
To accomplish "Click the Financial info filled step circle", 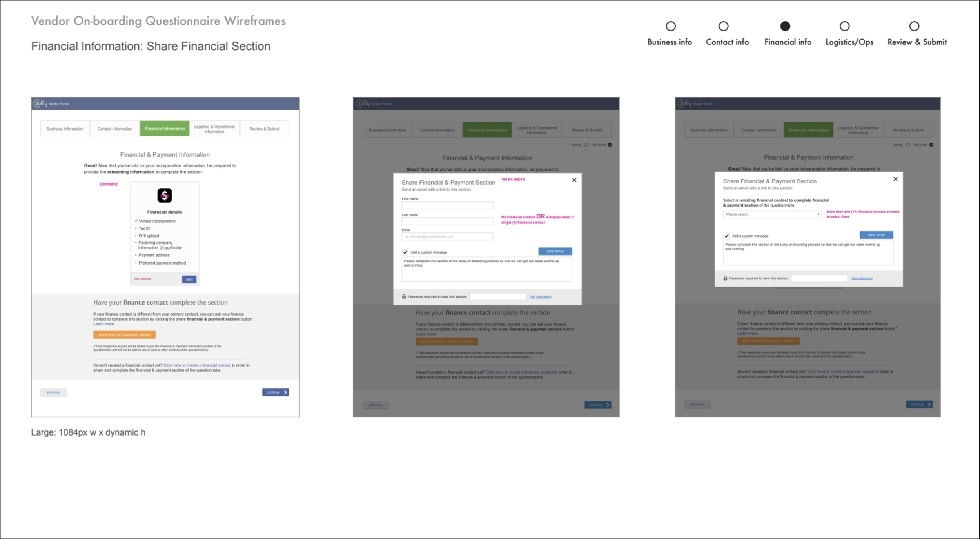I will 785,26.
